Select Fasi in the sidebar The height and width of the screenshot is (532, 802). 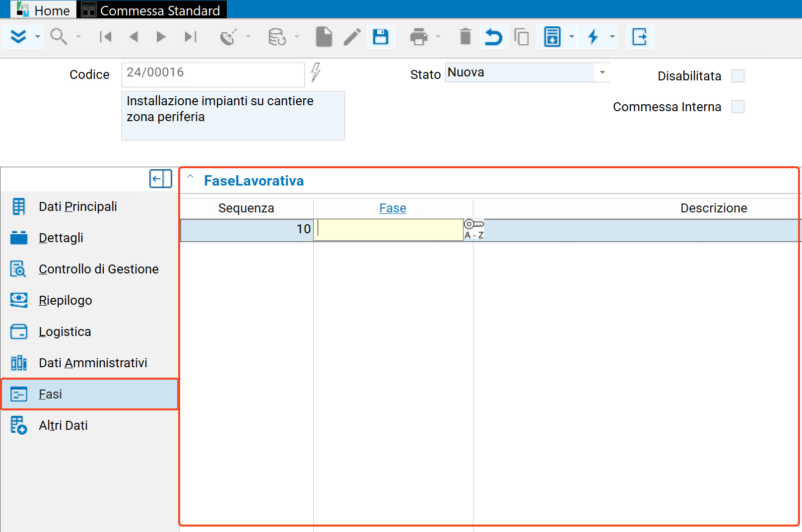click(89, 394)
